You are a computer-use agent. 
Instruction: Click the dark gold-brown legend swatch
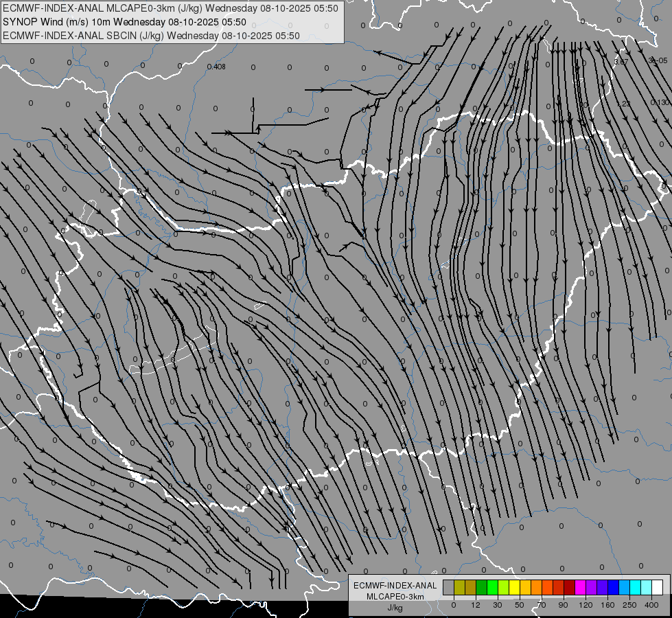pyautogui.click(x=471, y=588)
